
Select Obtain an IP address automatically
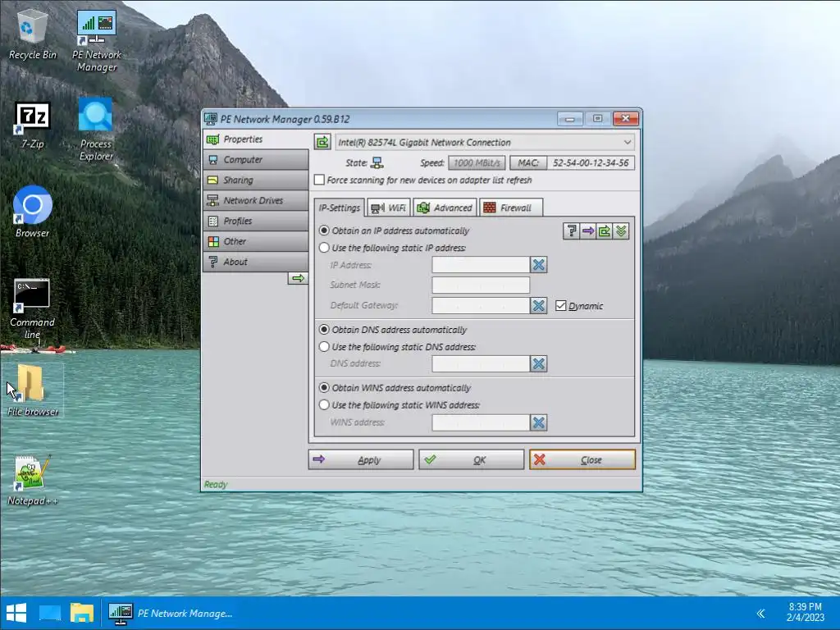click(x=395, y=231)
